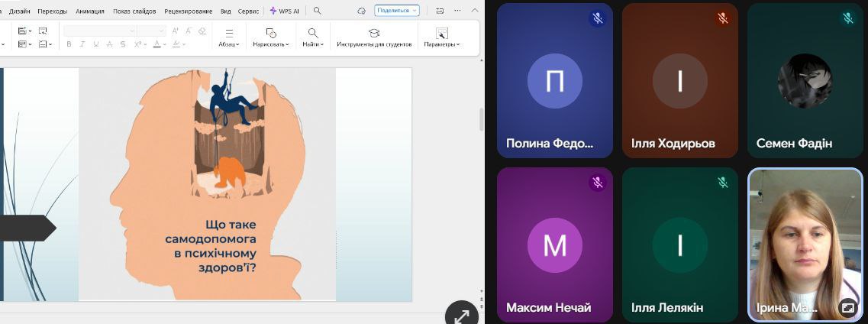Click the cloud sync icon
The height and width of the screenshot is (324, 868).
click(362, 11)
